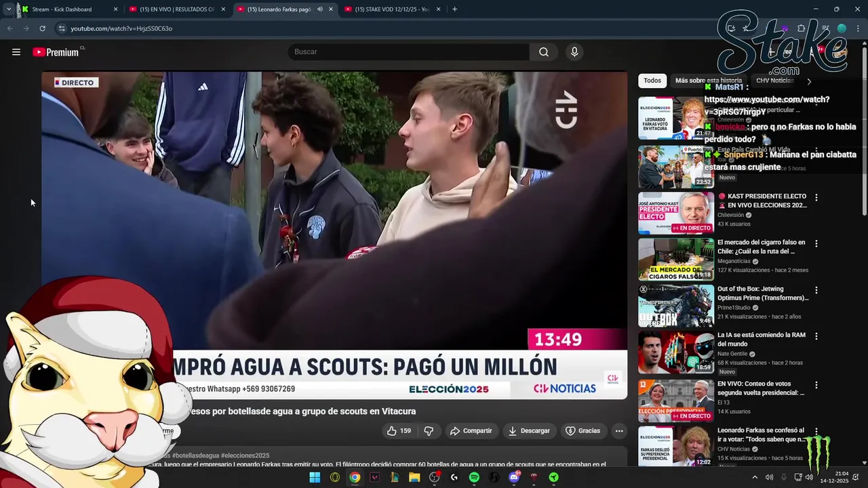Open KAST PRESIDENTE ELECTO video title
The image size is (868, 488).
[x=762, y=201]
